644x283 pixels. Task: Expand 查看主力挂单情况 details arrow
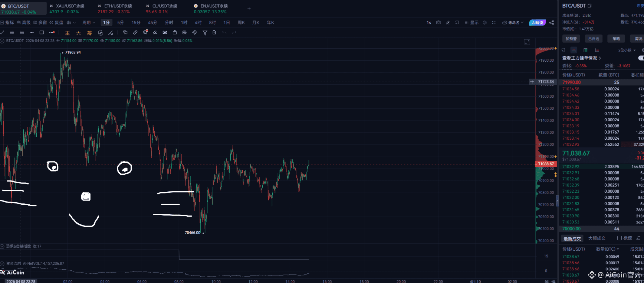600,58
